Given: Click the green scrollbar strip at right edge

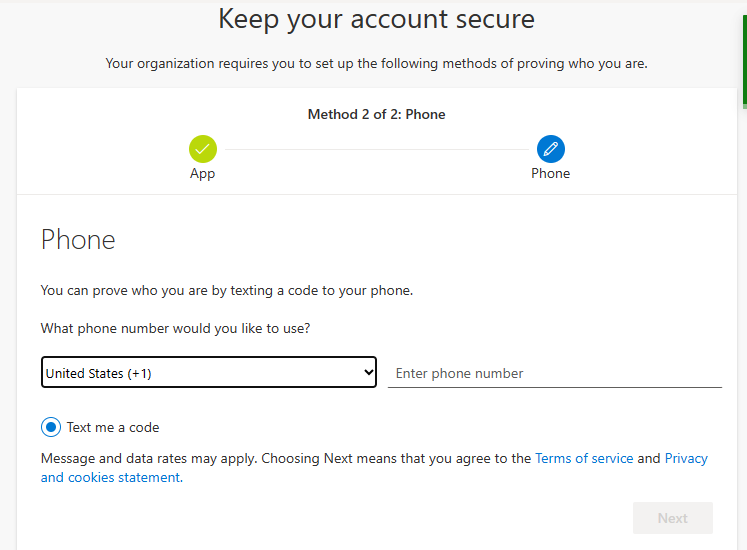Looking at the screenshot, I should click(x=745, y=62).
